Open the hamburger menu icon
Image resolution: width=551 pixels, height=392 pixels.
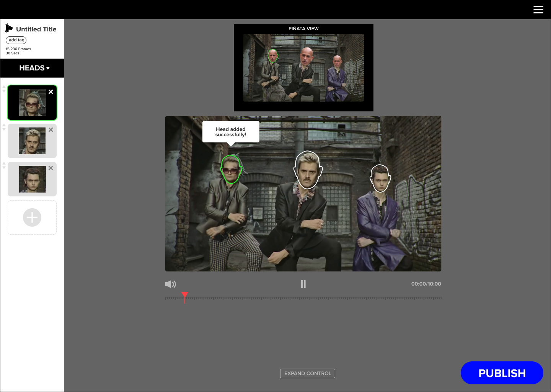(538, 10)
